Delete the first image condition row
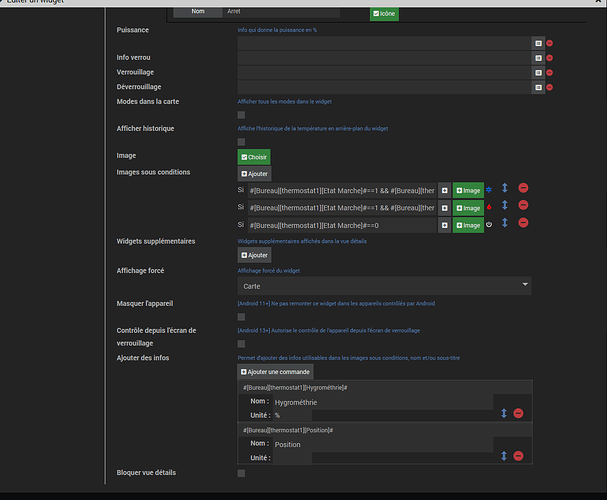The height and width of the screenshot is (500, 607). pyautogui.click(x=523, y=189)
